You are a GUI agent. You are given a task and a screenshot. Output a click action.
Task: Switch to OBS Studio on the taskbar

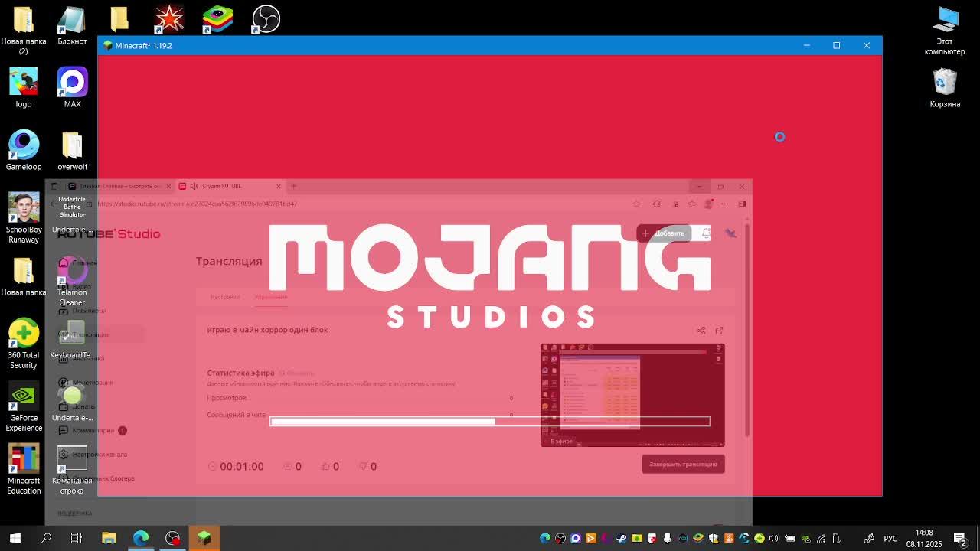coord(173,538)
